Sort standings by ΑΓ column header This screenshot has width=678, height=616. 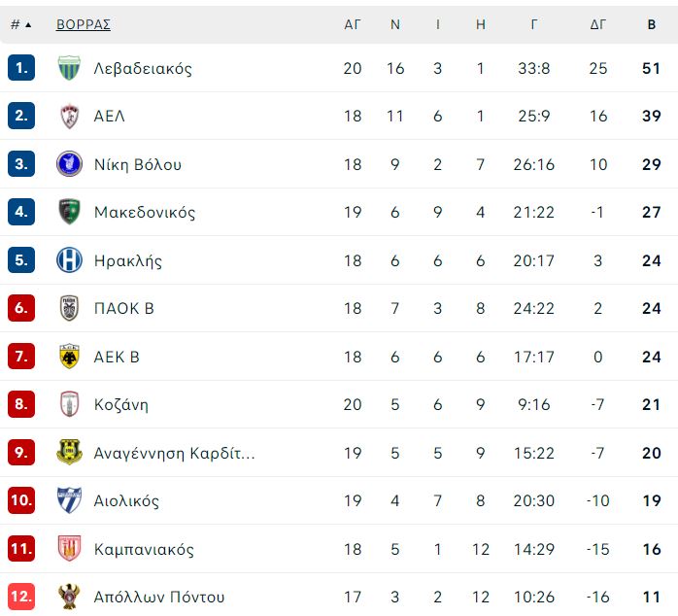(x=352, y=24)
